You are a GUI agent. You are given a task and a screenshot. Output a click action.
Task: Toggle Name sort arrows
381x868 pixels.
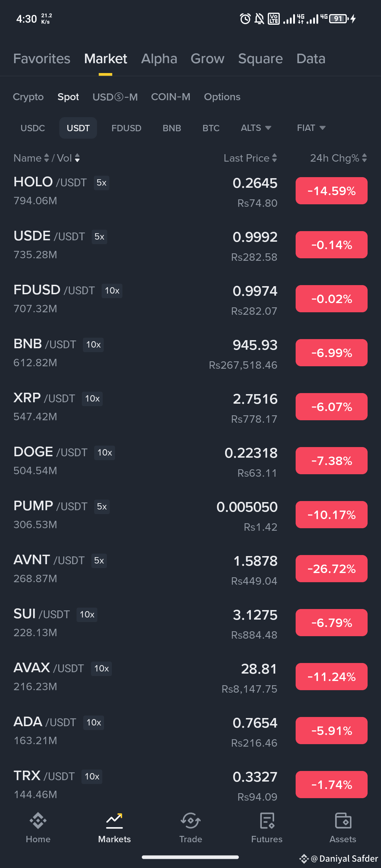(x=46, y=158)
